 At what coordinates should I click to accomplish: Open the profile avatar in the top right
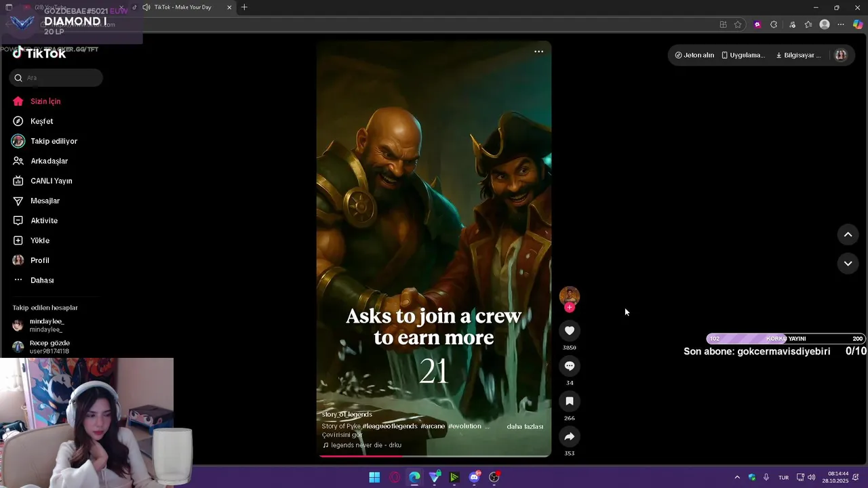click(x=841, y=56)
